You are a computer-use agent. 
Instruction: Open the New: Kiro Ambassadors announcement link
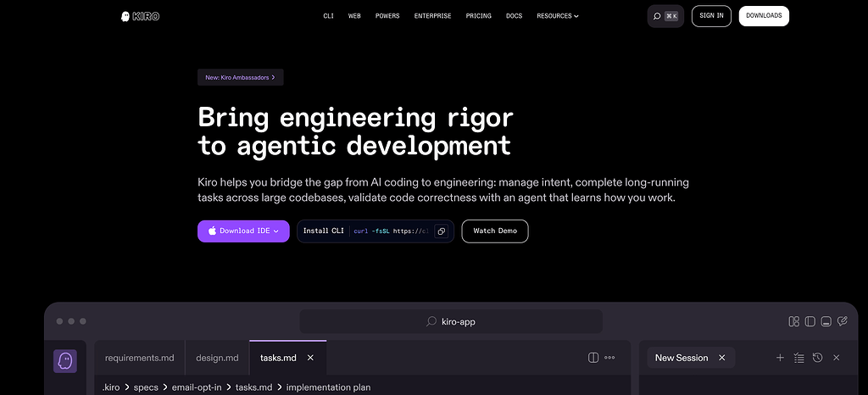(240, 77)
